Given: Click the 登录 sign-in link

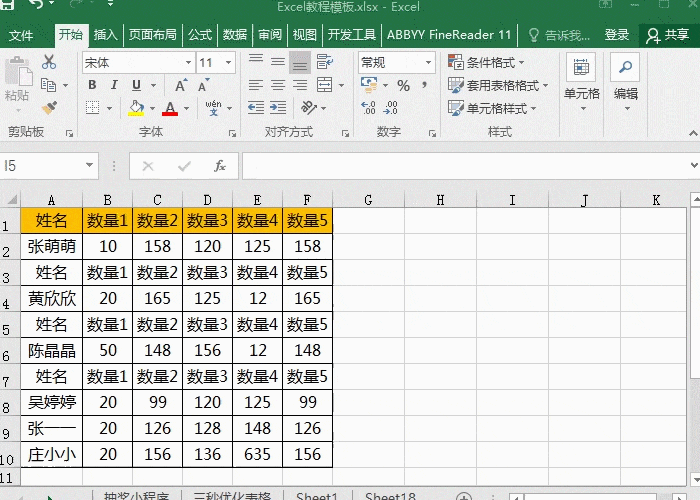Looking at the screenshot, I should pyautogui.click(x=617, y=35).
